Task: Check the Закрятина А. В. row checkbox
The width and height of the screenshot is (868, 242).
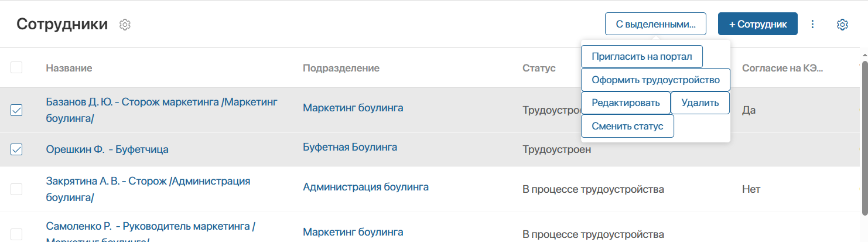Action: click(16, 189)
